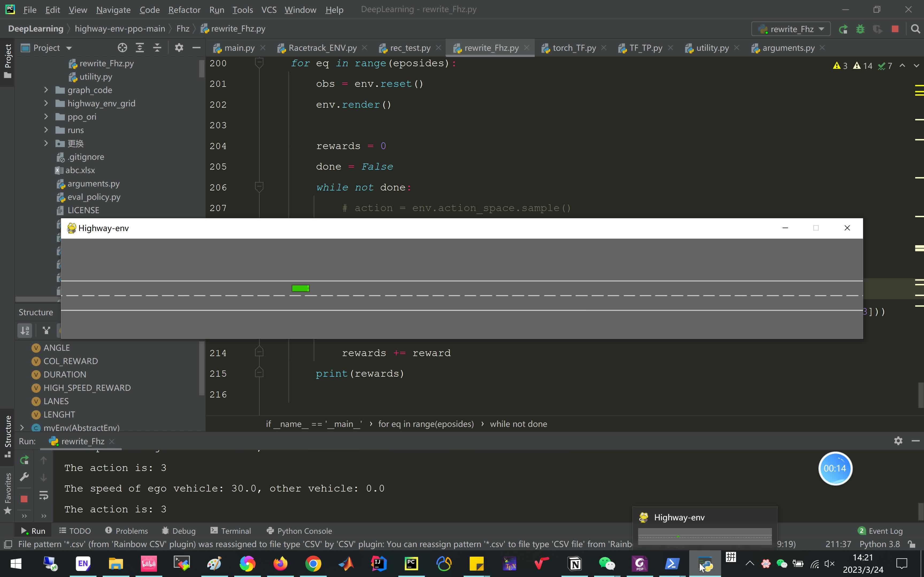Click the green Run button in the toolbar
This screenshot has height=577, width=924.
(843, 29)
